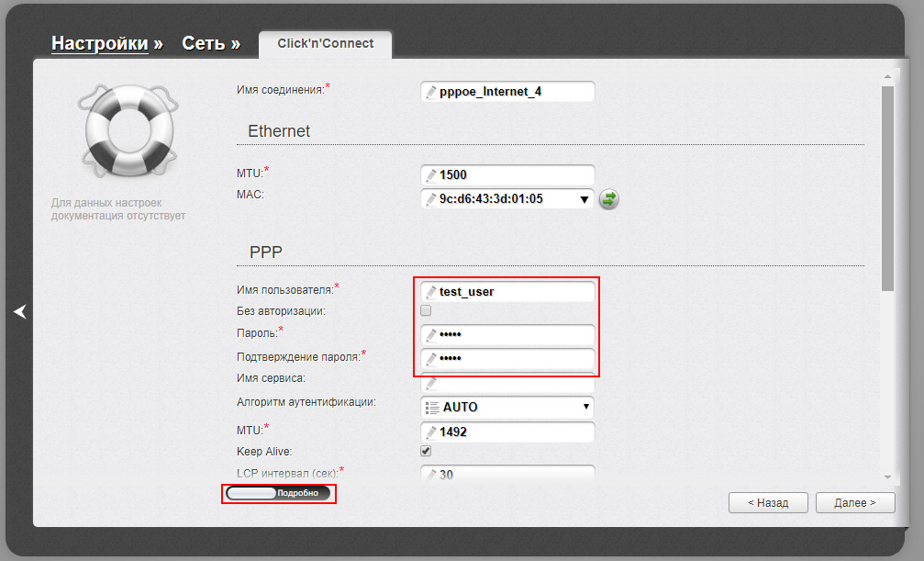Click the Имя соединения input field
Image resolution: width=924 pixels, height=561 pixels.
click(507, 92)
